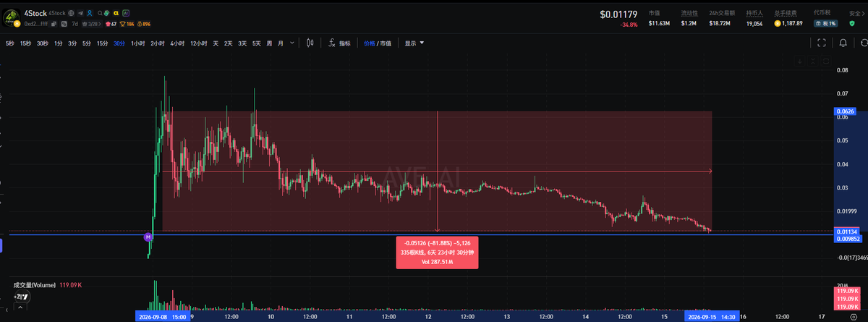Open price alert bell icon
Image resolution: width=868 pixels, height=322 pixels.
843,43
